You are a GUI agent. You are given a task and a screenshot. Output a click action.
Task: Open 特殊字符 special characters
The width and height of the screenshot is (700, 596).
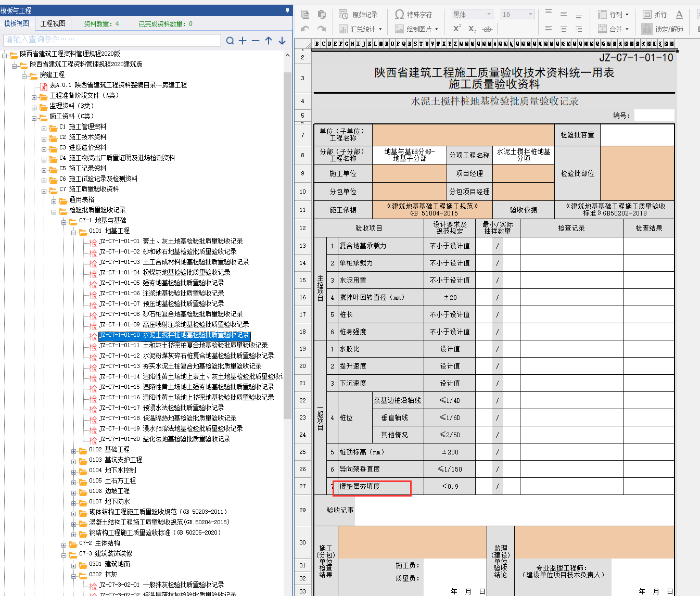[414, 15]
